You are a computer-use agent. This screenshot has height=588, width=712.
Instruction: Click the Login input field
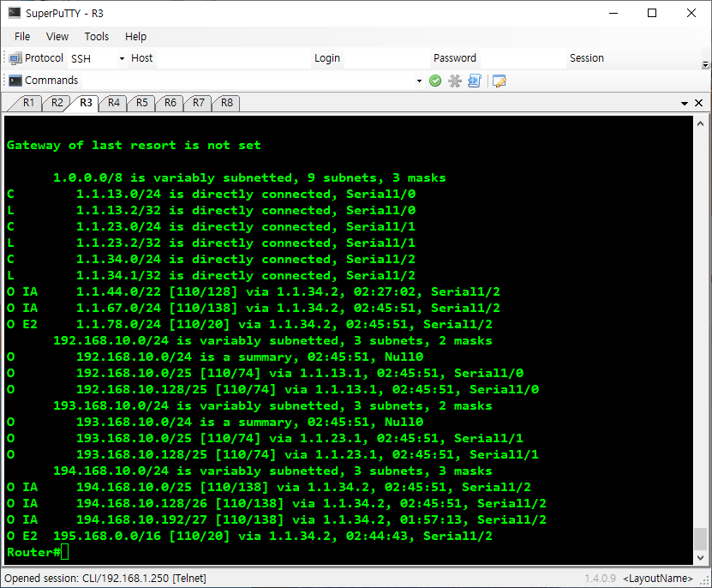point(386,58)
